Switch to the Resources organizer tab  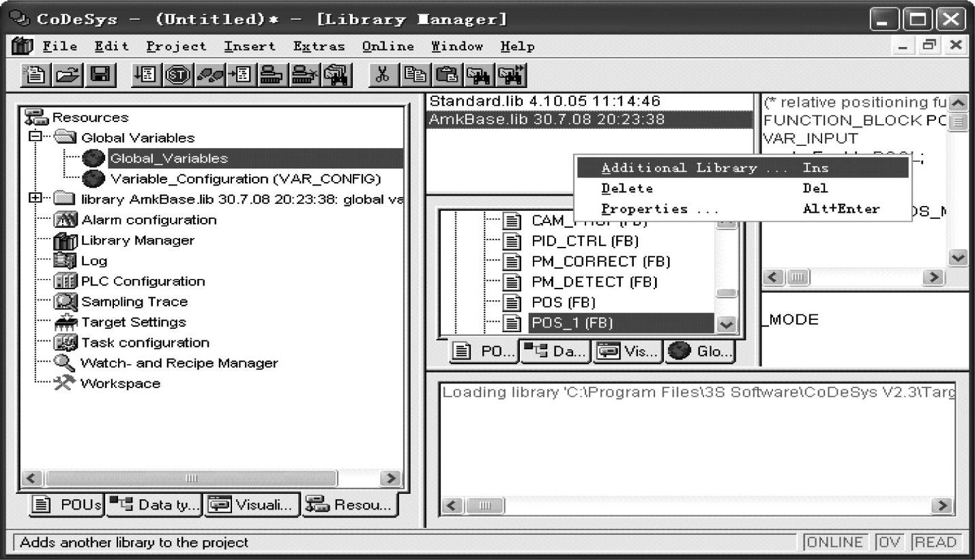(x=350, y=504)
